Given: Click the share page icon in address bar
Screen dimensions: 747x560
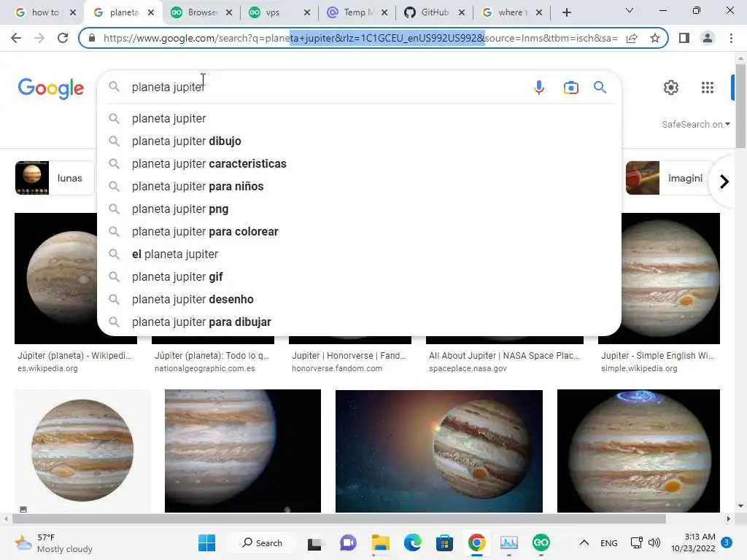Looking at the screenshot, I should (632, 38).
